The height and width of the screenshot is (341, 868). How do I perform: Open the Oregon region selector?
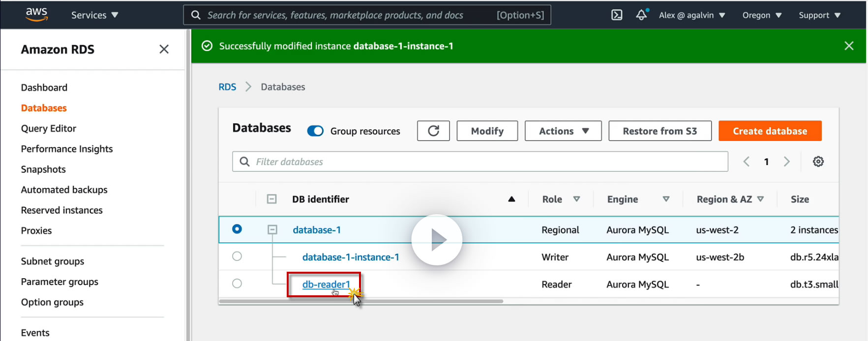[762, 15]
